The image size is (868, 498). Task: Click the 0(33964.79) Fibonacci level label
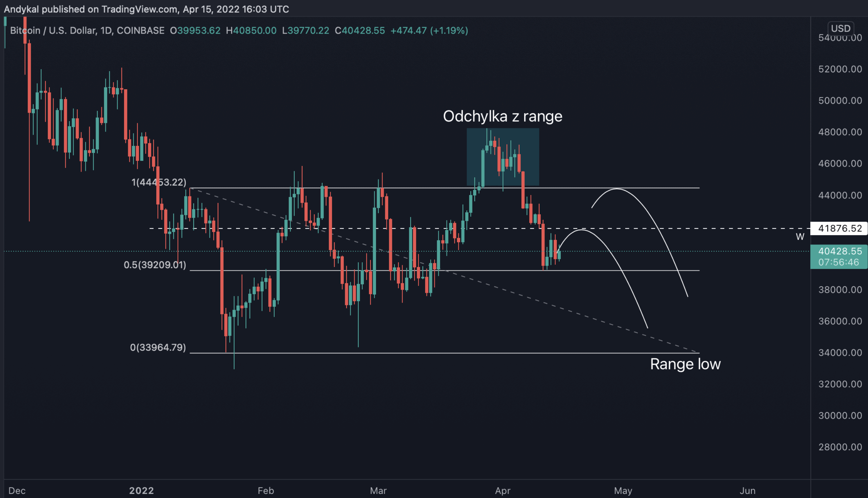click(158, 347)
